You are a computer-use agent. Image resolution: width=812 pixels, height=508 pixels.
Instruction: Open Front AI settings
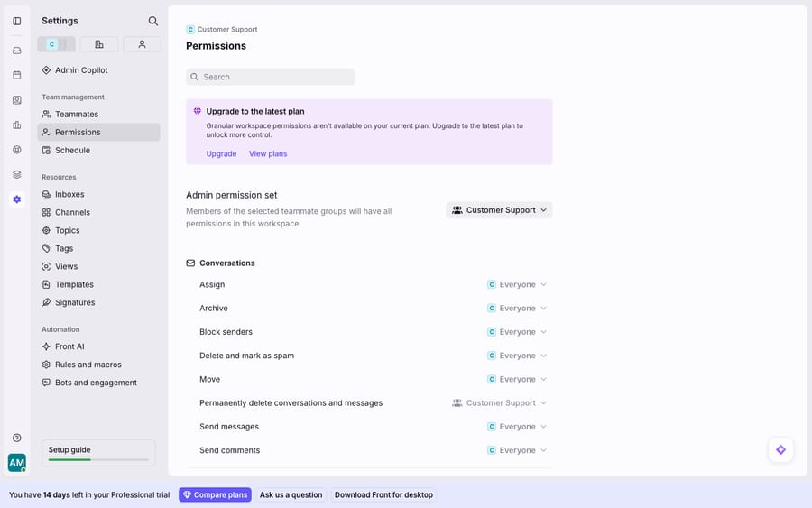(x=98, y=346)
